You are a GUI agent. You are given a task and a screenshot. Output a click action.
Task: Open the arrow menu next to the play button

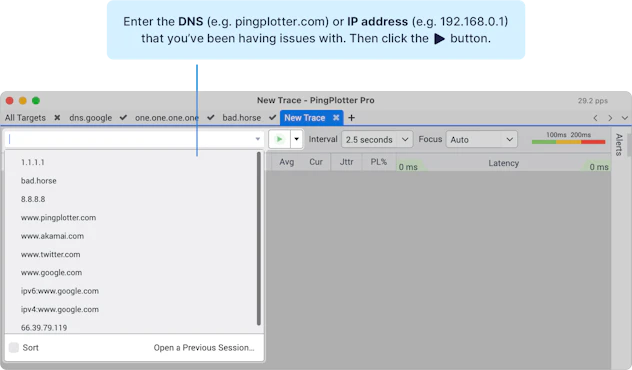click(x=296, y=139)
